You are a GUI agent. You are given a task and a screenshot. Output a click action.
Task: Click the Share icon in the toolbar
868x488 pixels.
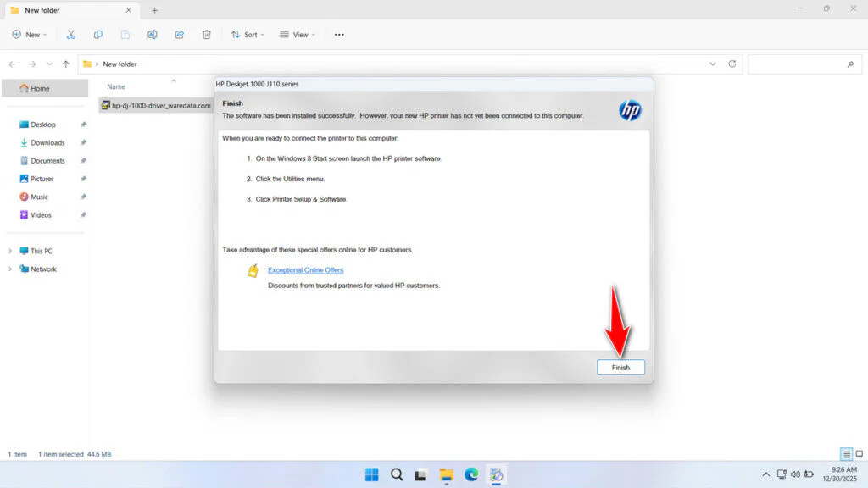pyautogui.click(x=179, y=34)
